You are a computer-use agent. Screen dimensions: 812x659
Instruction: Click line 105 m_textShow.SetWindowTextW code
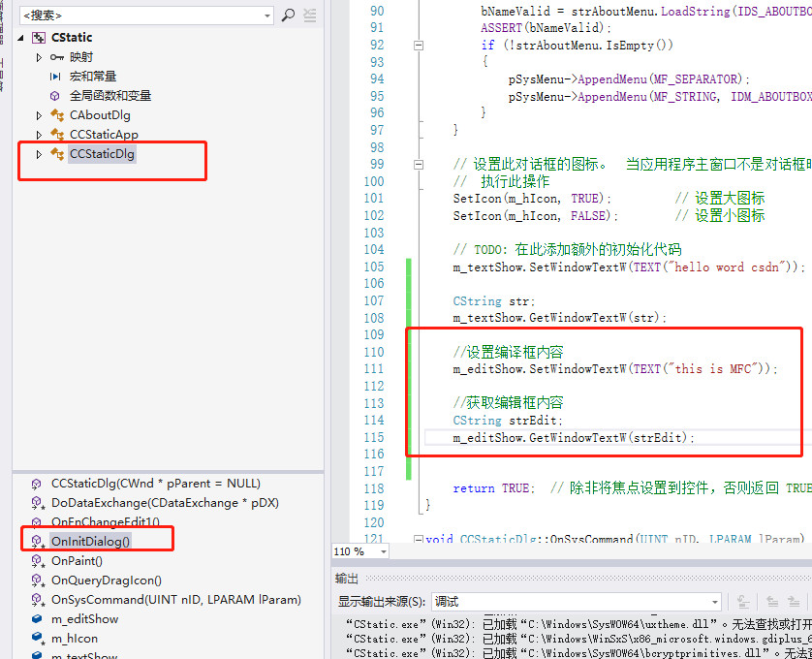[629, 267]
